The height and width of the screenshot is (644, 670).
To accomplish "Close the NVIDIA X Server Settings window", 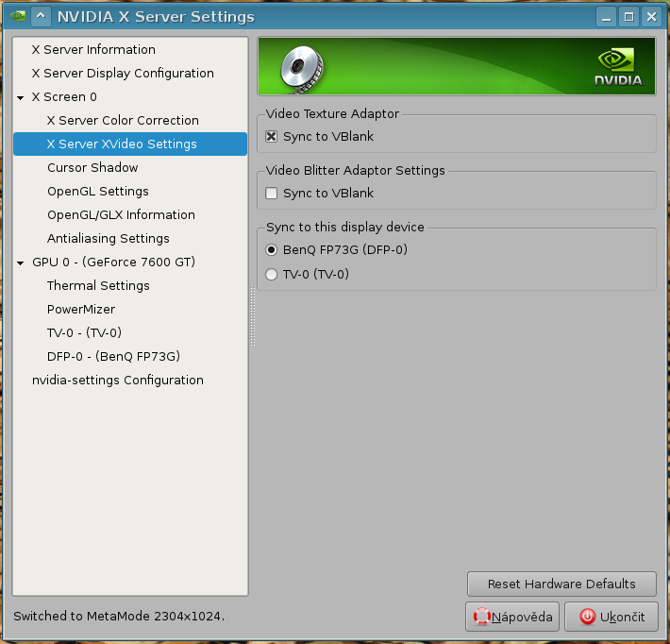I will [x=651, y=17].
